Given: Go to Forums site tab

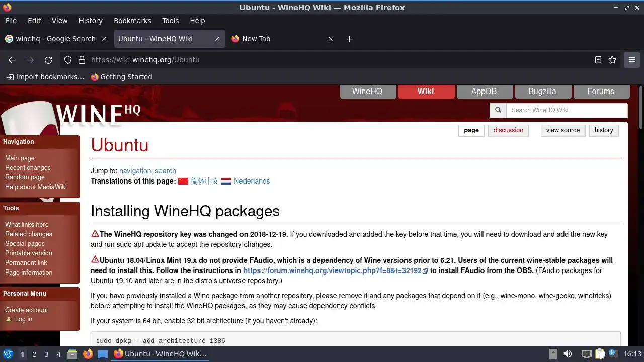Looking at the screenshot, I should pos(601,92).
